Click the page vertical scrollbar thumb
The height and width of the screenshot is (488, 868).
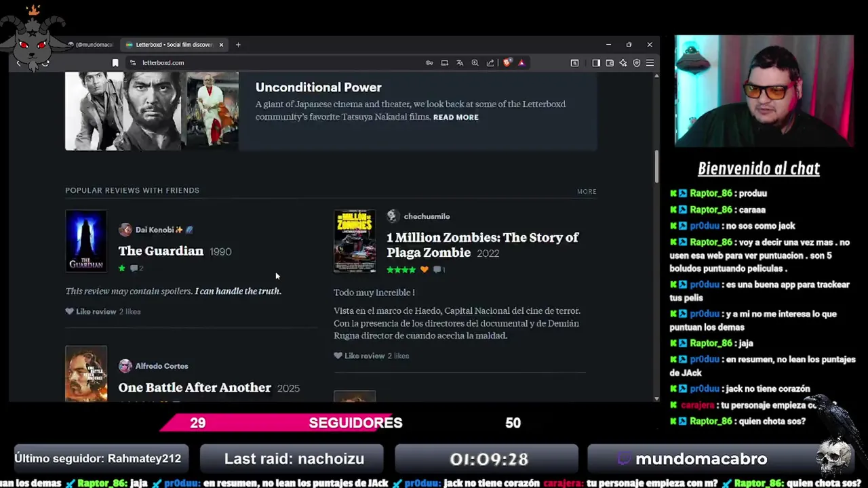pos(656,165)
